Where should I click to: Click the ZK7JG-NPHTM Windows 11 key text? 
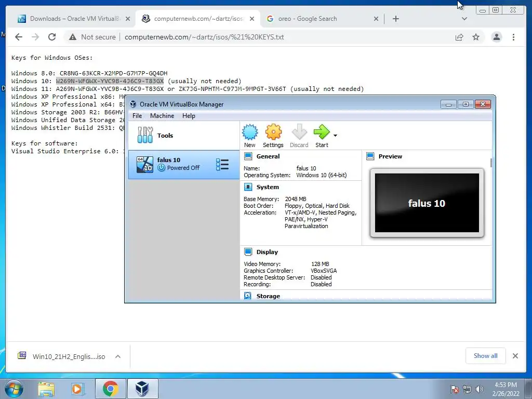pos(232,89)
